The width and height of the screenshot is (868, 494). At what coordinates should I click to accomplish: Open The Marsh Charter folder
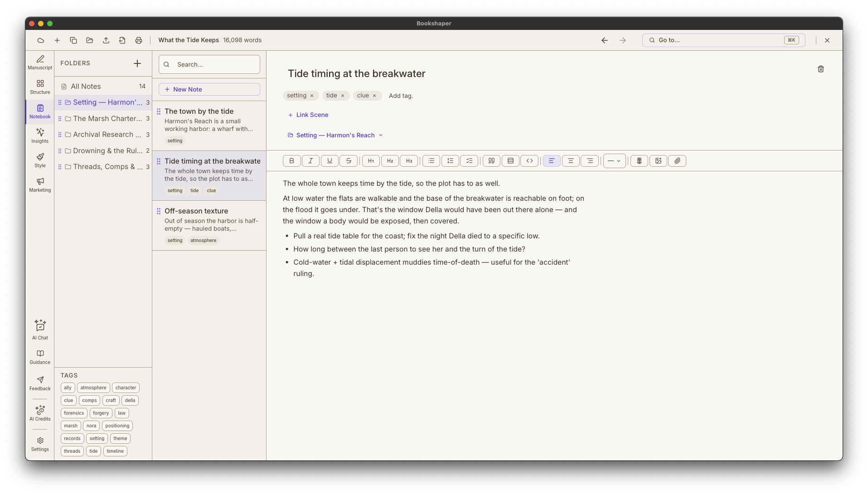pyautogui.click(x=103, y=118)
